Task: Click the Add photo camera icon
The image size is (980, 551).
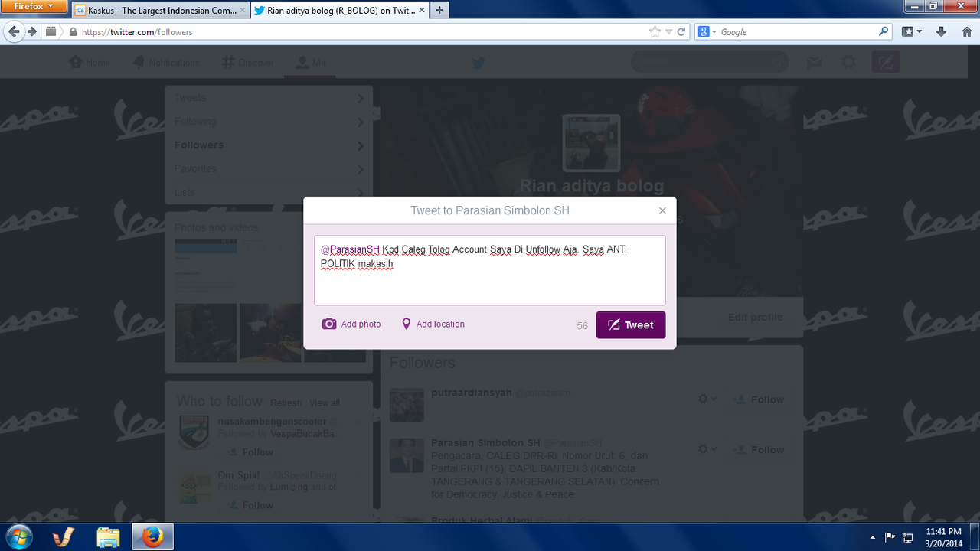Action: click(329, 324)
